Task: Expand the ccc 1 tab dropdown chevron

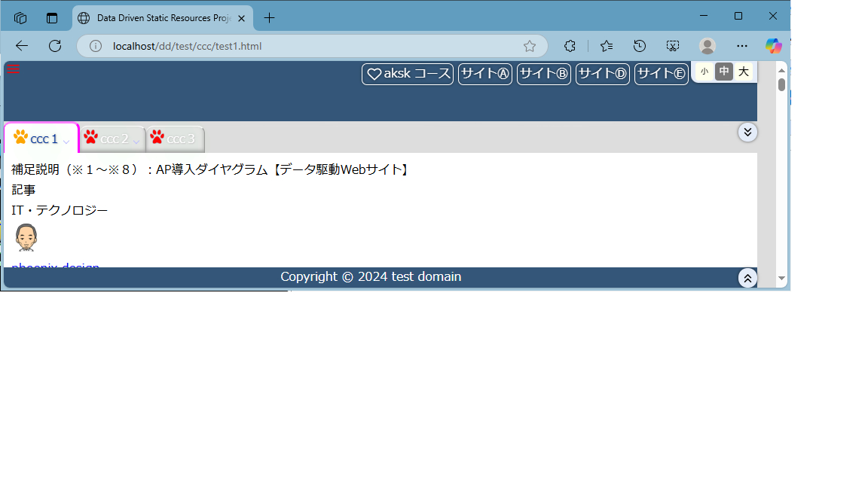Action: [66, 141]
